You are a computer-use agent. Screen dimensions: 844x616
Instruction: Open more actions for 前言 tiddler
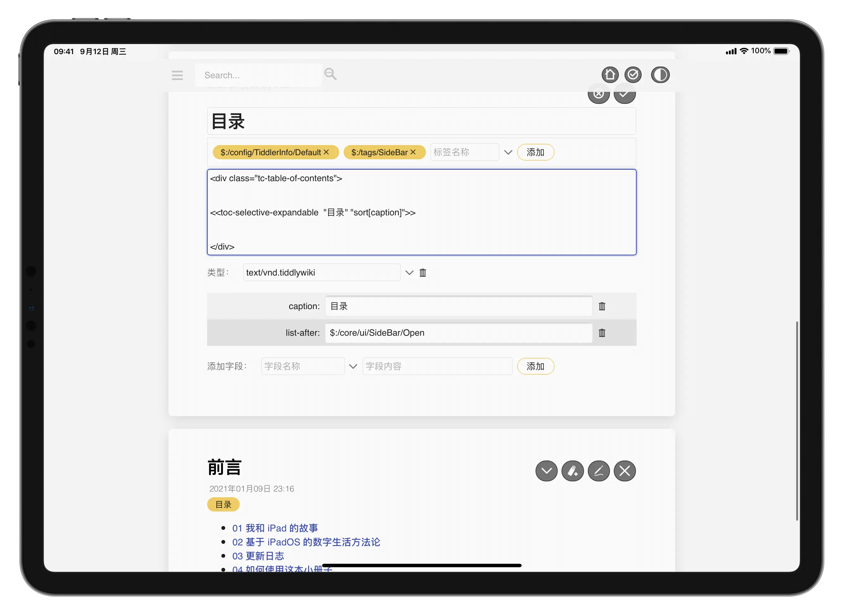(x=546, y=471)
